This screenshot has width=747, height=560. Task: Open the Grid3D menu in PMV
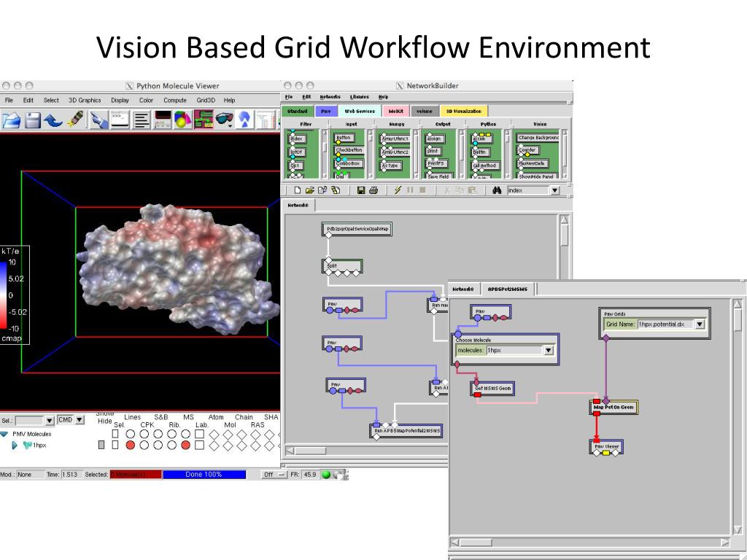coord(206,101)
